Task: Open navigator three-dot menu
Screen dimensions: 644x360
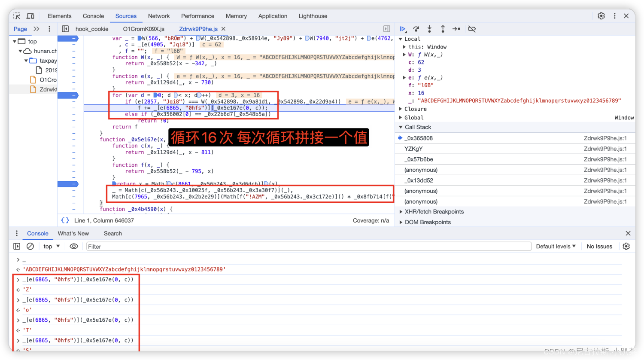Action: [49, 29]
